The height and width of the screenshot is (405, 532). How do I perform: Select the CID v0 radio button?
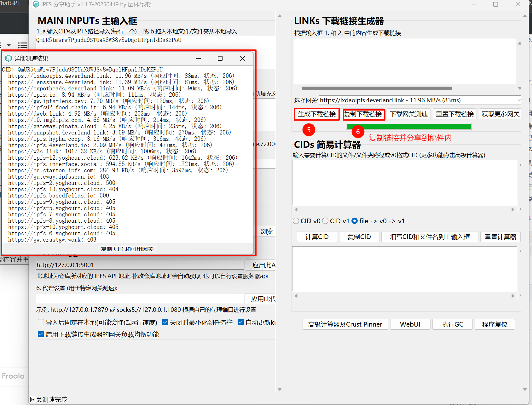(x=296, y=221)
